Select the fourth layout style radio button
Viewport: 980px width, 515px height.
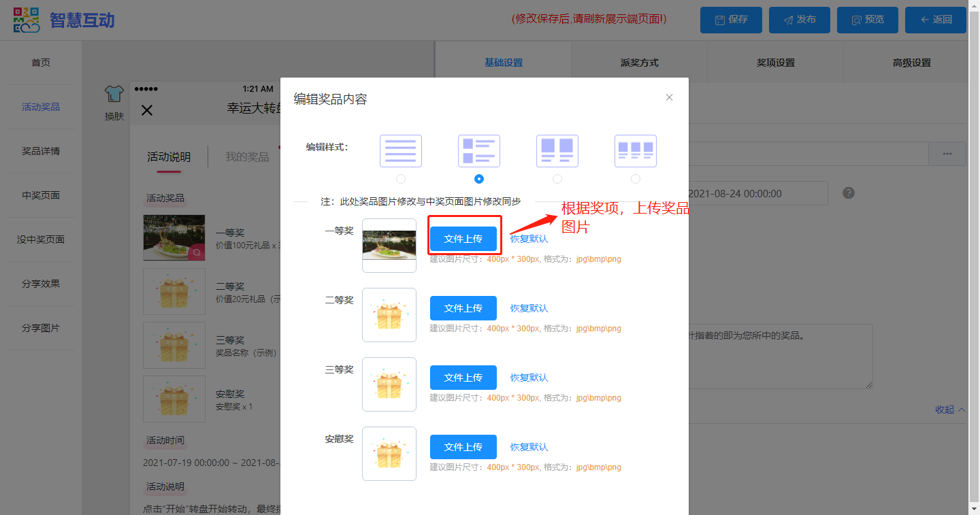tap(635, 179)
